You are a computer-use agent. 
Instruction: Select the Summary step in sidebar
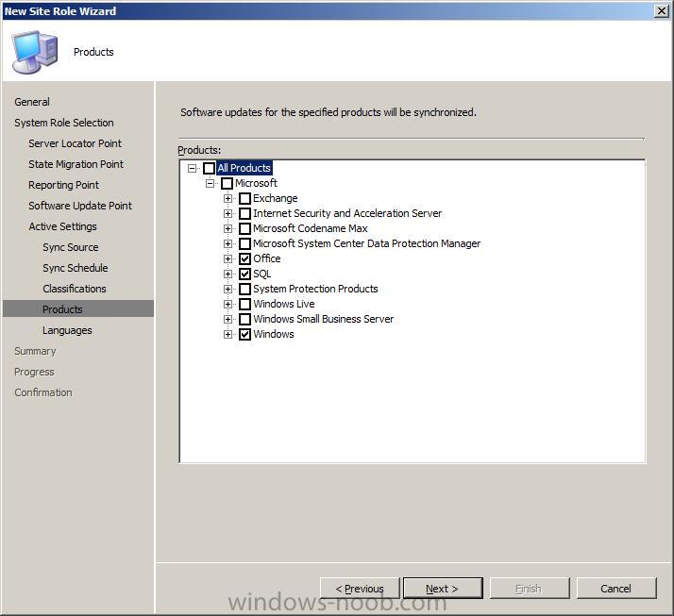tap(35, 351)
